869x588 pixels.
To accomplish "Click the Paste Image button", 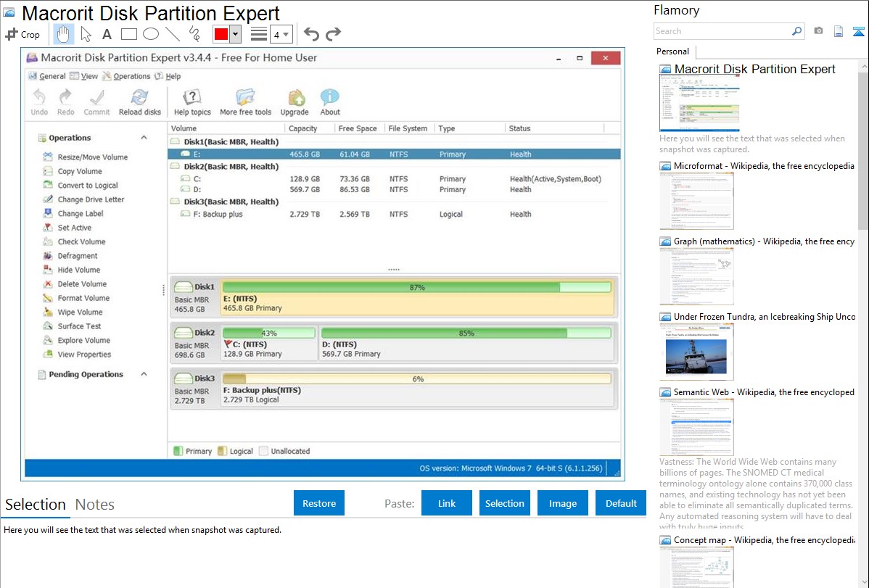I will pyautogui.click(x=563, y=503).
